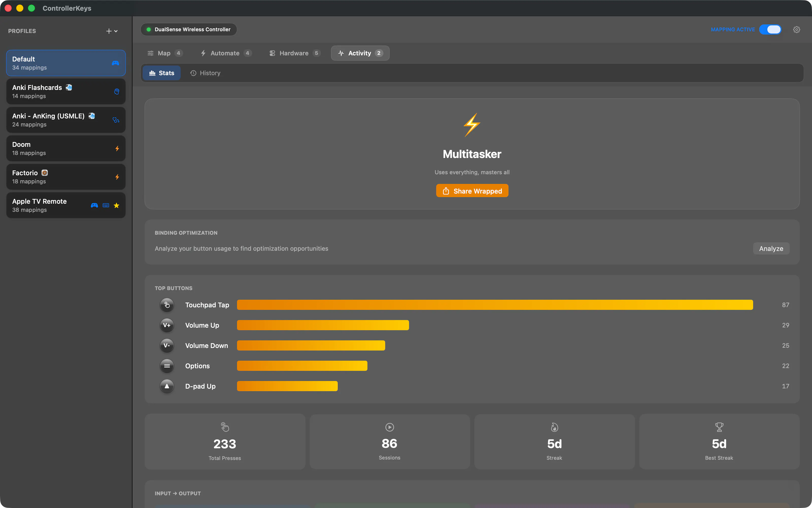Click the star icon on Apple TV Remote
Image resolution: width=812 pixels, height=508 pixels.
(x=116, y=205)
